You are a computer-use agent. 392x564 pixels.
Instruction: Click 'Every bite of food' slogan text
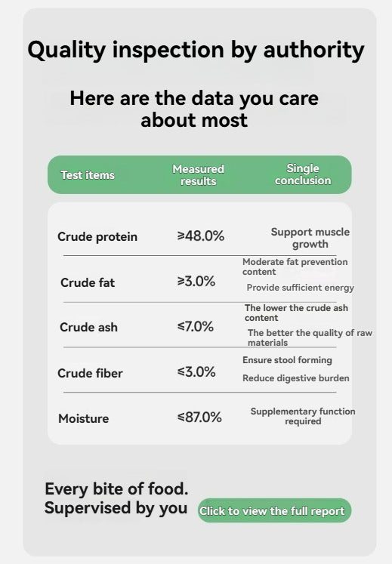click(116, 489)
